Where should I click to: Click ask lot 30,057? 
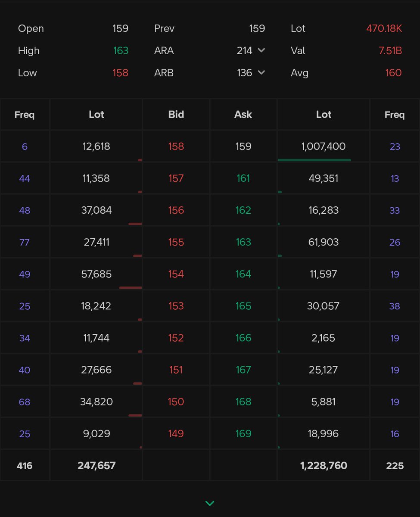click(x=324, y=306)
